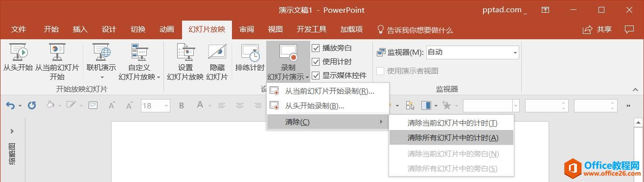Expand the 录制幻灯片演示 dropdown arrow
The height and width of the screenshot is (182, 644).
[x=307, y=77]
